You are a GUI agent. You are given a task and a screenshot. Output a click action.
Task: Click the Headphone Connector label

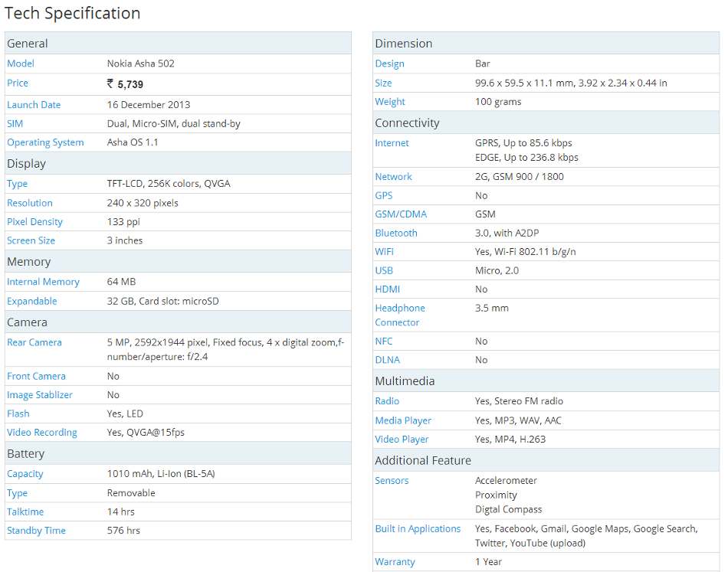pyautogui.click(x=400, y=315)
